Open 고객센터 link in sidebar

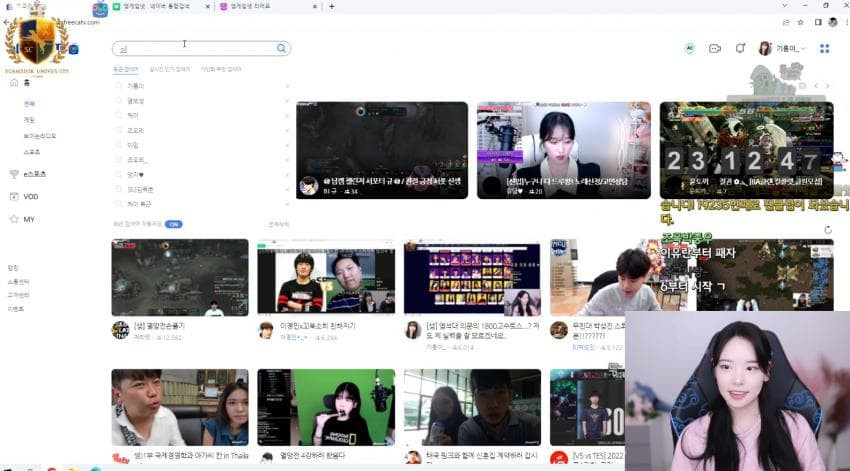pyautogui.click(x=18, y=295)
